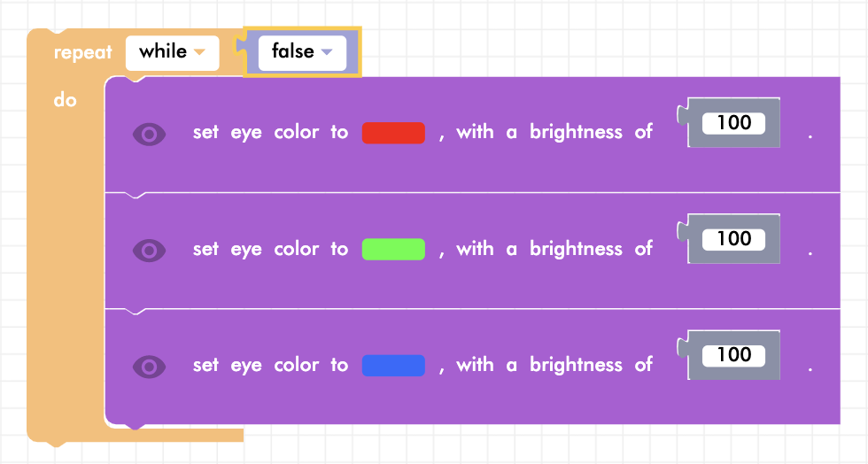Click the eye icon on green block
868x464 pixels.
[149, 250]
